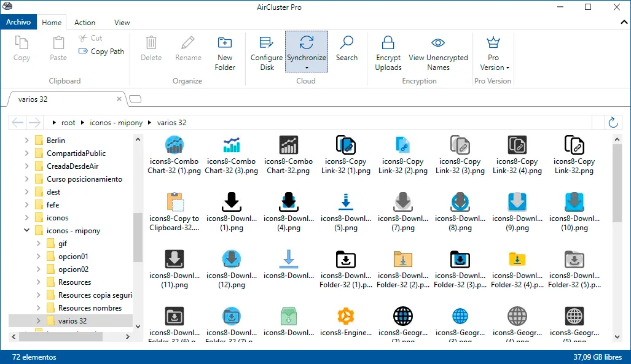Select icons8-Copy Link-32 (4).png file
The height and width of the screenshot is (364, 631).
[x=517, y=155]
